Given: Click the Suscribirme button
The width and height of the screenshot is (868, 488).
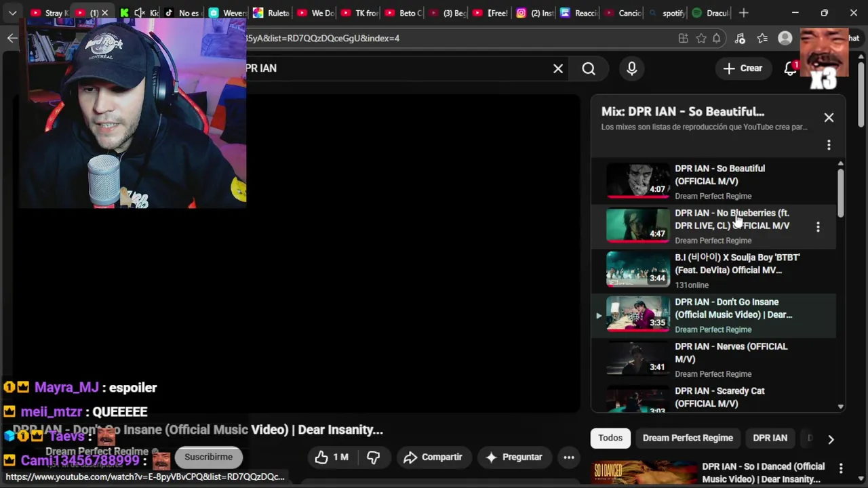Looking at the screenshot, I should tap(208, 457).
